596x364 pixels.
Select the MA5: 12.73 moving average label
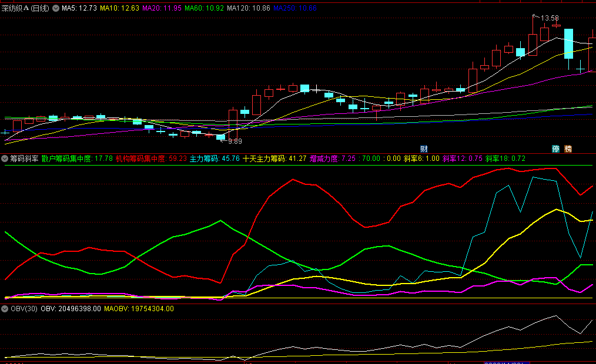point(79,8)
